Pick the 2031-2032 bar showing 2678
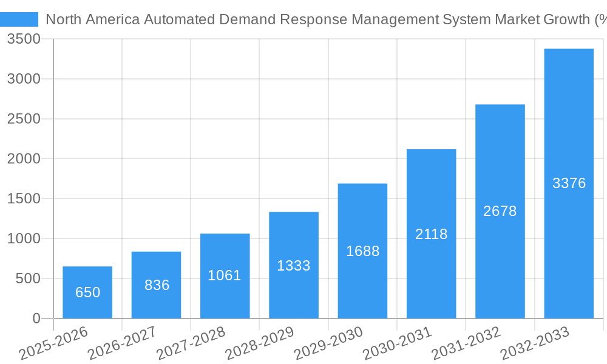Image resolution: width=607 pixels, height=364 pixels. (x=500, y=212)
